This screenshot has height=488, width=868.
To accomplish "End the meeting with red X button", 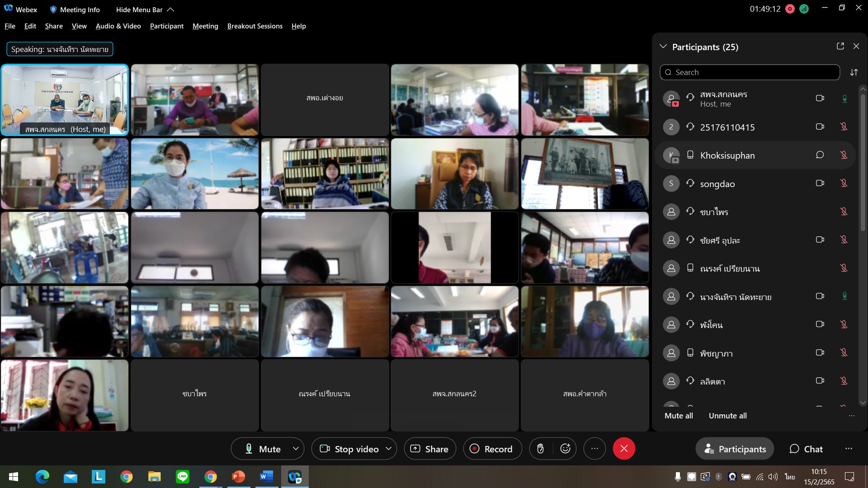I will [x=624, y=449].
